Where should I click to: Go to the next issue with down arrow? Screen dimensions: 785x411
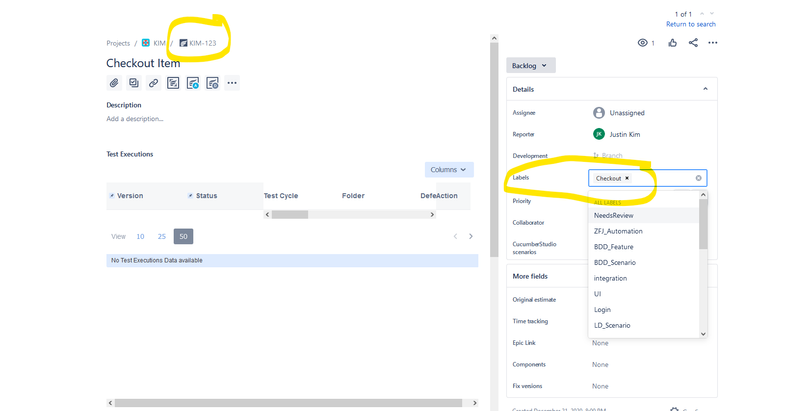pyautogui.click(x=712, y=14)
